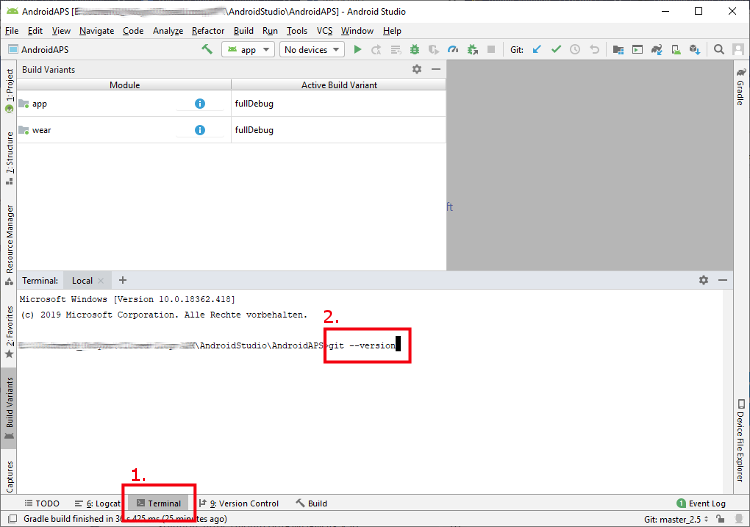Open the app run configuration dropdown
Image resolution: width=750 pixels, height=527 pixels.
(248, 49)
